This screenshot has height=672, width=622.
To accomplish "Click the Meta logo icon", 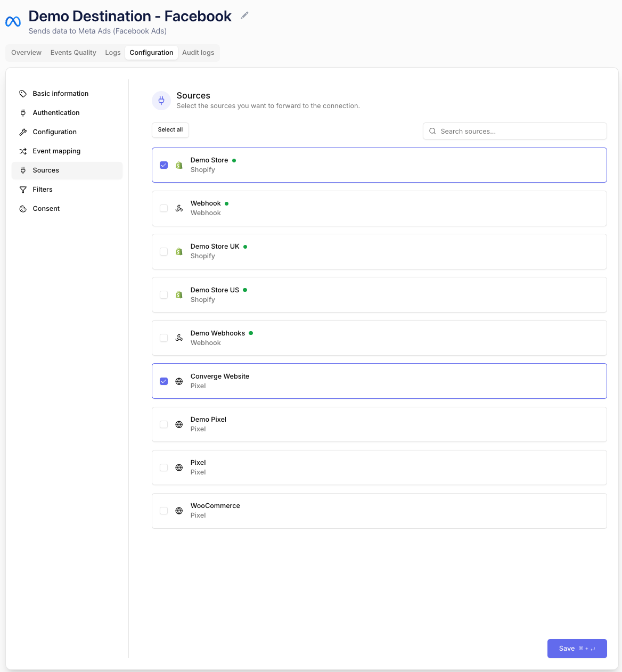I will pos(13,21).
